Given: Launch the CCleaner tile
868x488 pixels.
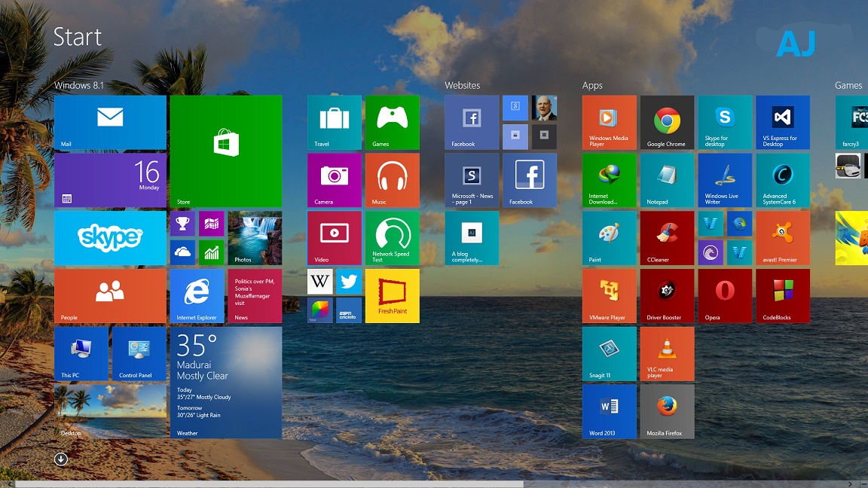Looking at the screenshot, I should pyautogui.click(x=667, y=238).
